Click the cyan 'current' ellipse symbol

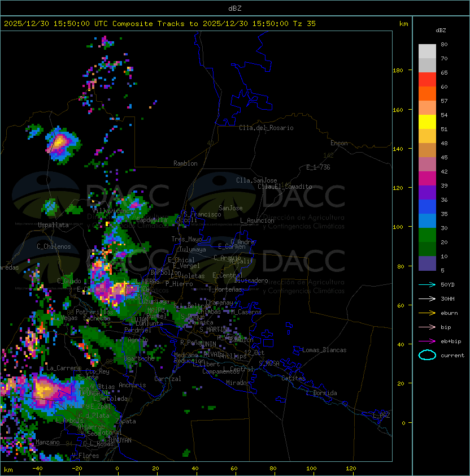pyautogui.click(x=427, y=355)
